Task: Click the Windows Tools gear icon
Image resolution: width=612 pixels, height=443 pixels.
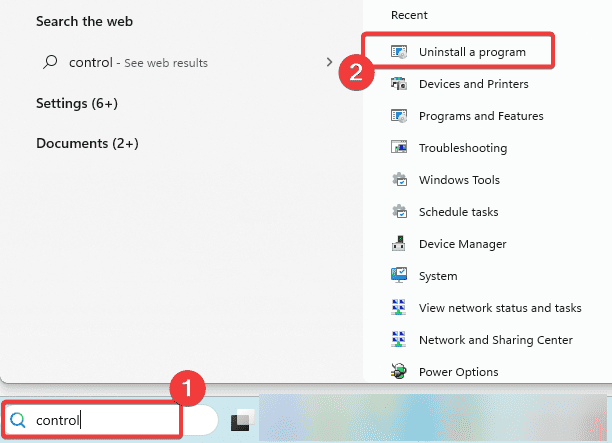Action: click(x=399, y=180)
